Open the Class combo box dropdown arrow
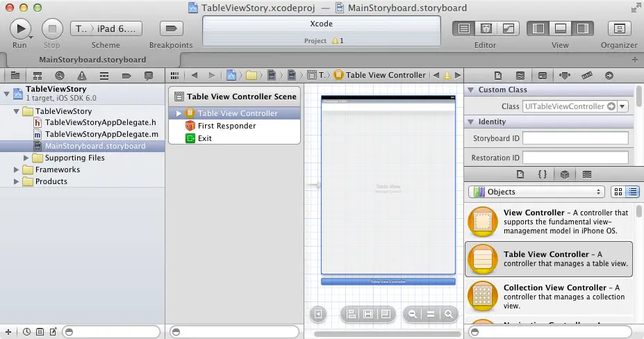The image size is (644, 339). click(x=622, y=106)
